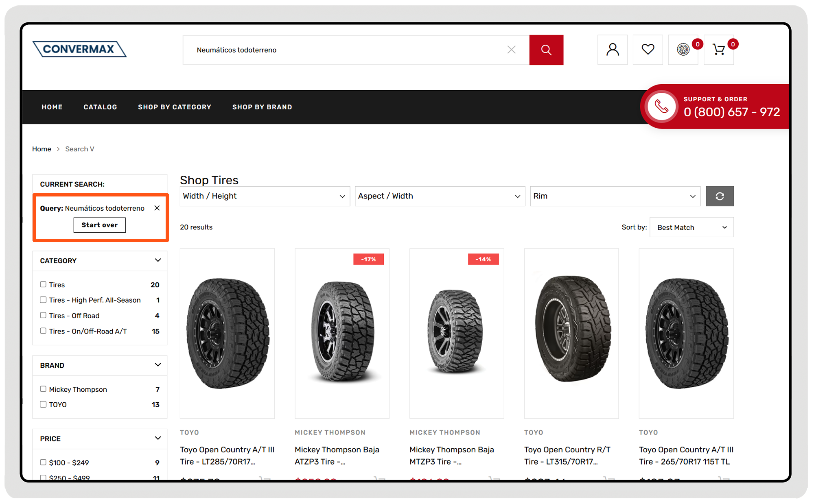Image resolution: width=814 pixels, height=504 pixels.
Task: Open the Width / Height dropdown
Action: (264, 196)
